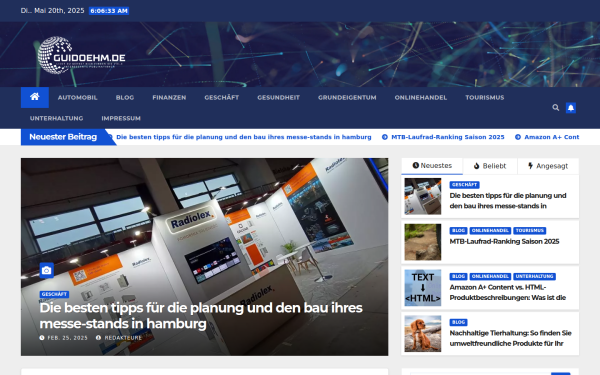The height and width of the screenshot is (375, 600).
Task: Click the 6:06:33 AM clock badge
Action: pyautogui.click(x=109, y=11)
